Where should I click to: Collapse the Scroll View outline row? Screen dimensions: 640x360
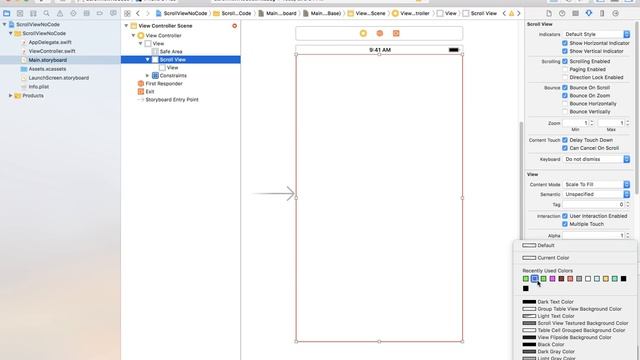coord(148,60)
